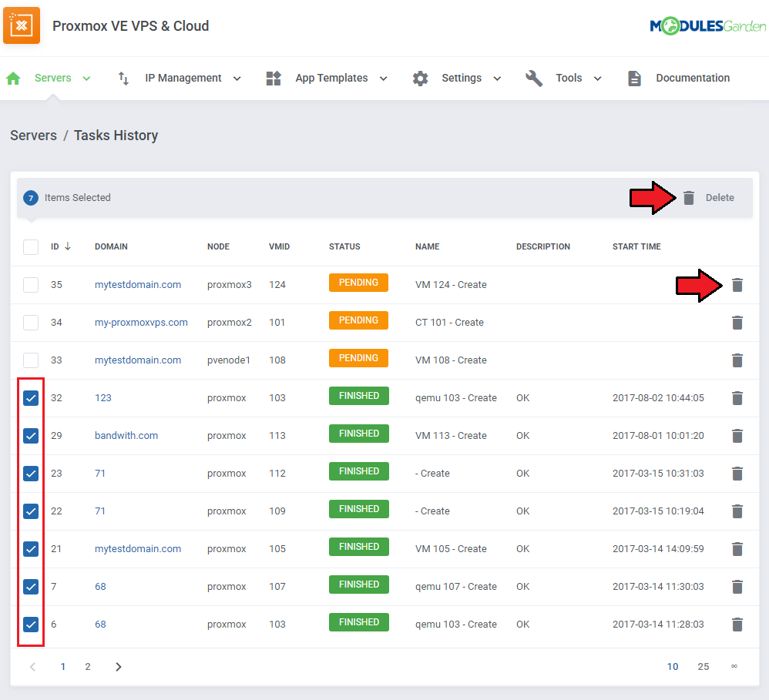Open domain link 123 in task 32
The height and width of the screenshot is (700, 769).
pos(103,397)
